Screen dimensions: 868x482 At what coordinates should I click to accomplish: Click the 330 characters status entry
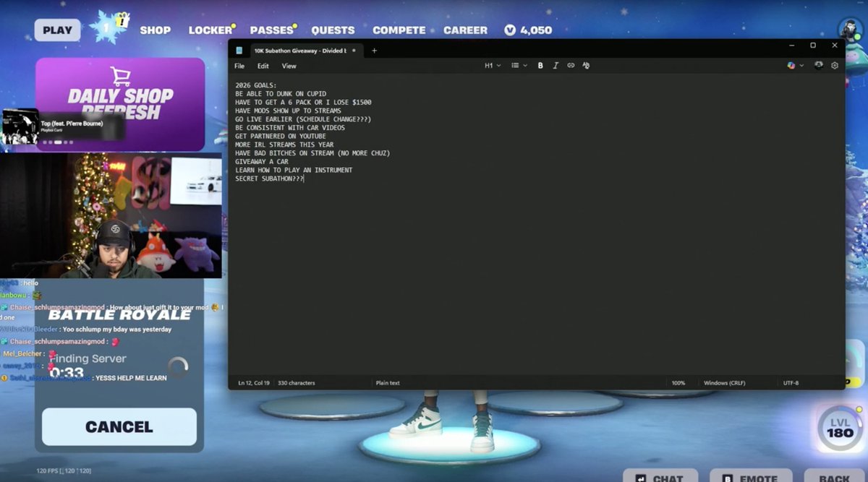pyautogui.click(x=297, y=383)
